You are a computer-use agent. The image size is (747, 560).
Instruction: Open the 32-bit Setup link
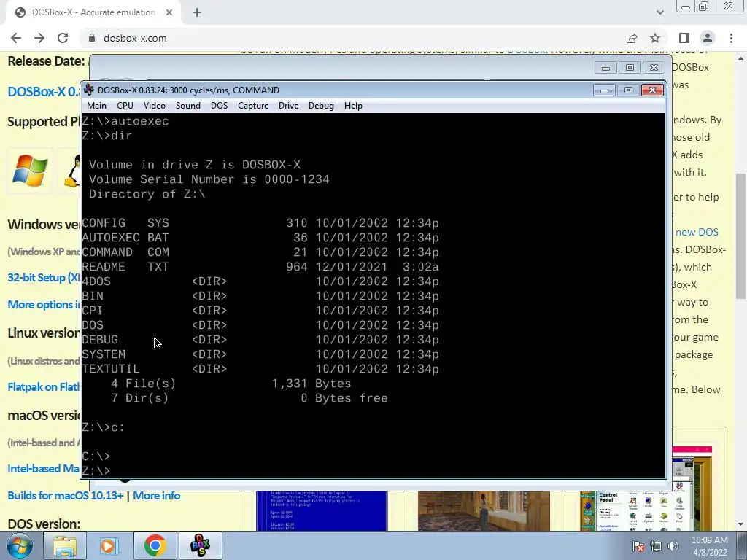click(x=43, y=278)
